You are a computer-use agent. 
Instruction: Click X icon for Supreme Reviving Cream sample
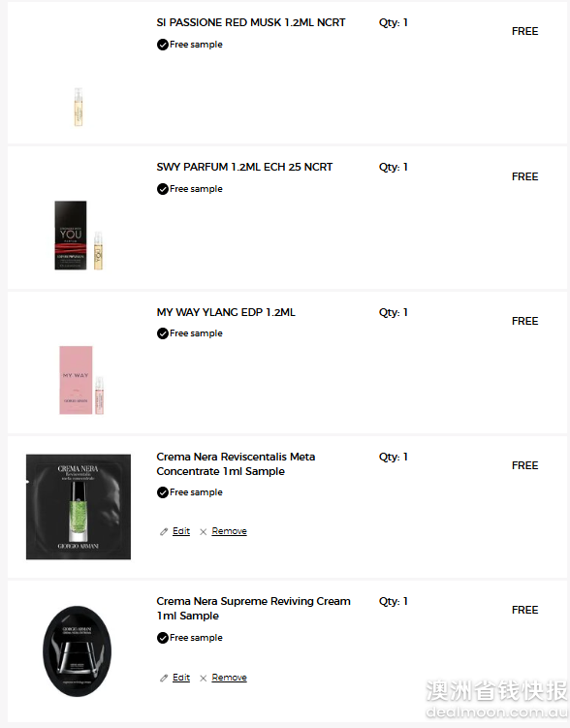(203, 678)
